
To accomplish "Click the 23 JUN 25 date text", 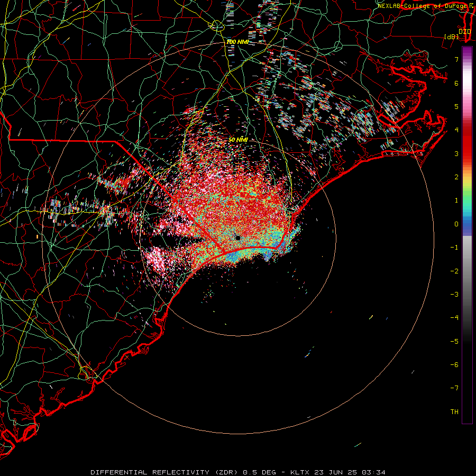I will point(335,472).
